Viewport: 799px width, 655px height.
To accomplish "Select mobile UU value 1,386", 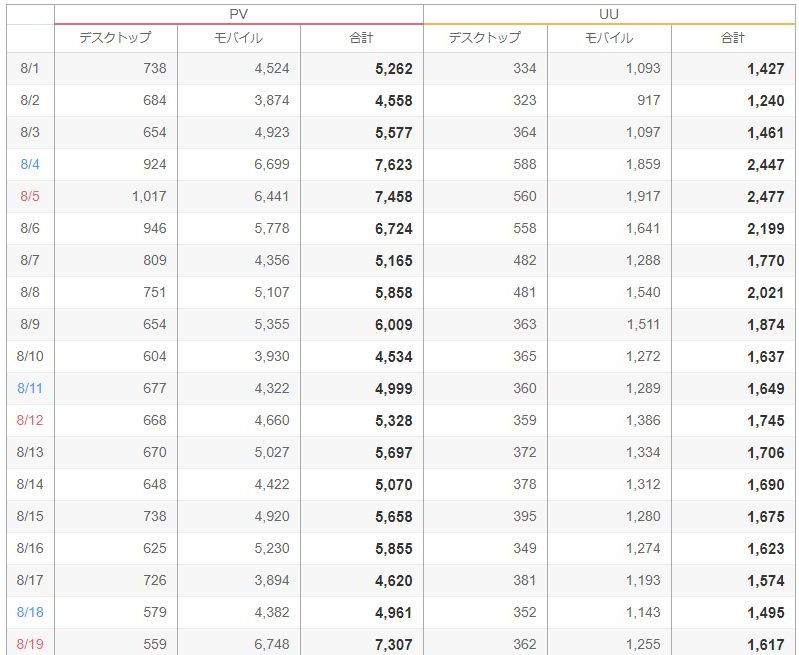I will coord(643,421).
